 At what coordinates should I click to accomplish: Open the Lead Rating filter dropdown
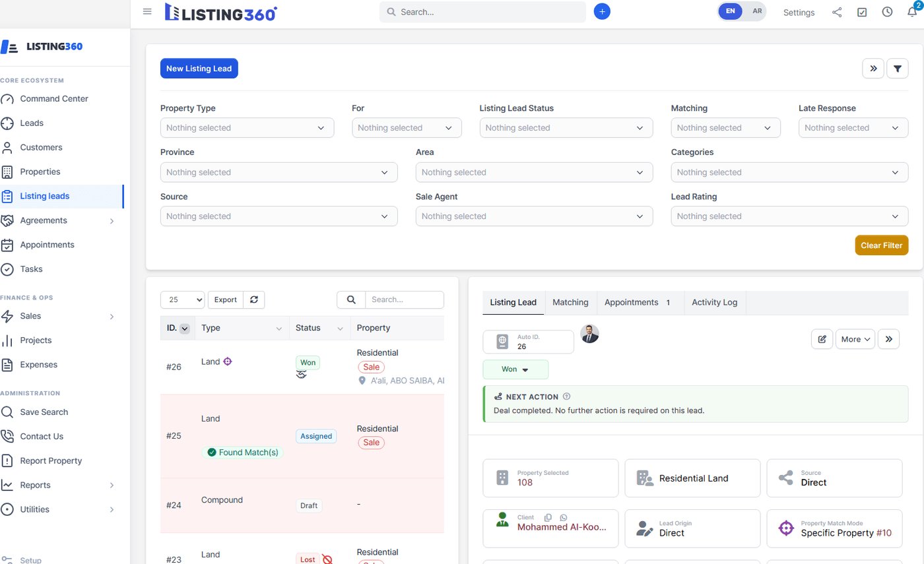click(x=789, y=216)
